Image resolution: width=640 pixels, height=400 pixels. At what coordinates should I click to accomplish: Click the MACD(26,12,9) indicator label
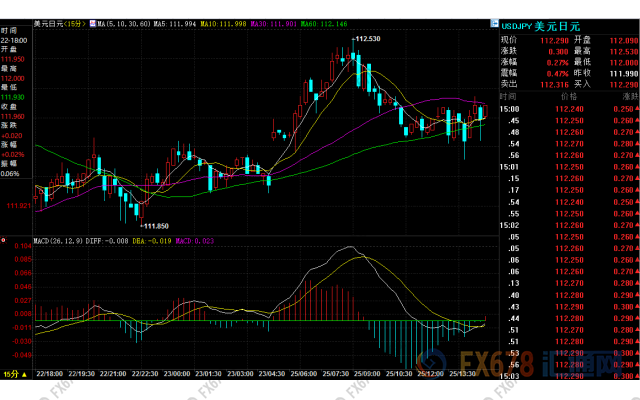click(x=59, y=241)
